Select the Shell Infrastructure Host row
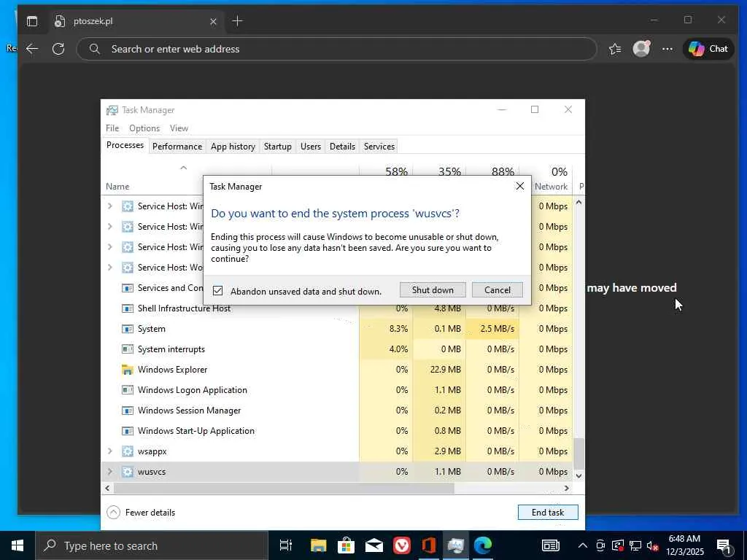The width and height of the screenshot is (747, 560). click(337, 308)
